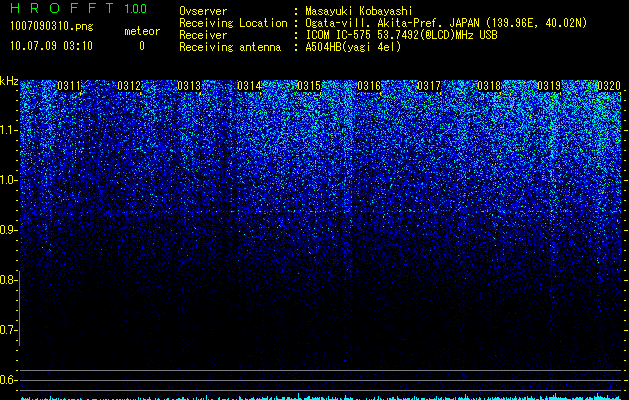Click the ICOM IC-575 receiver text

[x=401, y=35]
